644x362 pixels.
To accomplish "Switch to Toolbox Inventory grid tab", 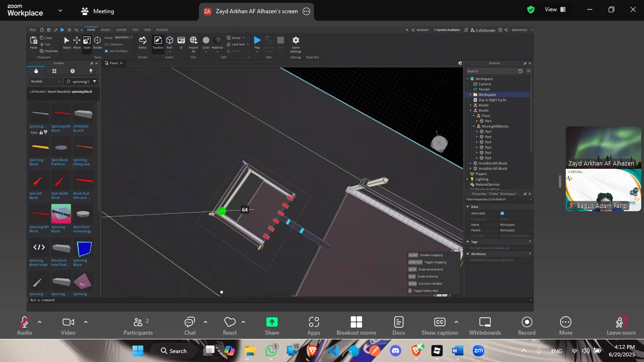I will click(x=54, y=71).
